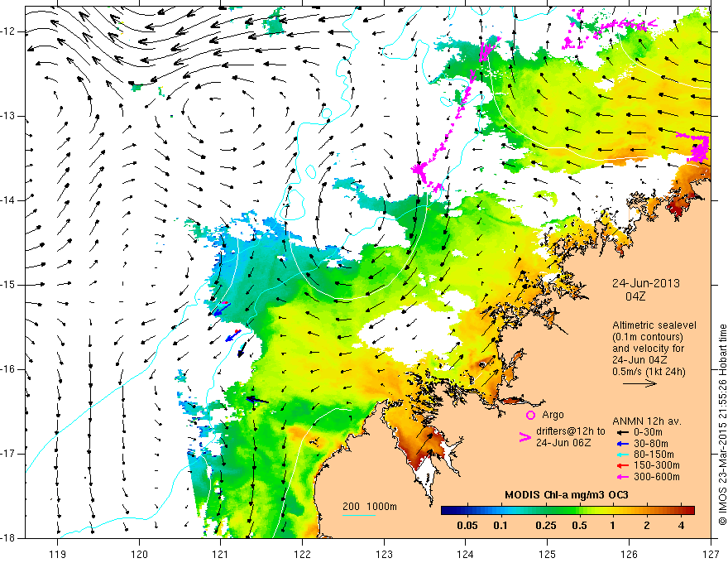Click the 125 longitude axis label
Viewport: 728px width, 563px height.
pos(548,554)
